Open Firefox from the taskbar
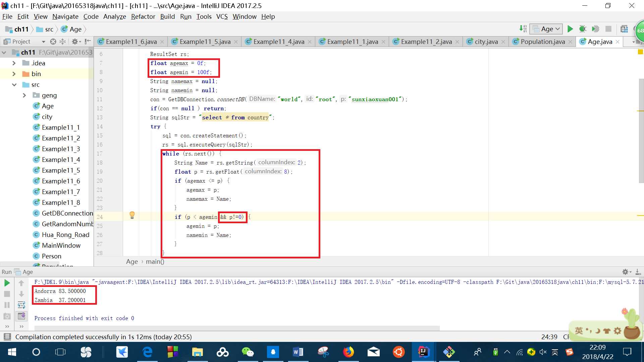Image resolution: width=644 pixels, height=362 pixels. click(x=348, y=352)
